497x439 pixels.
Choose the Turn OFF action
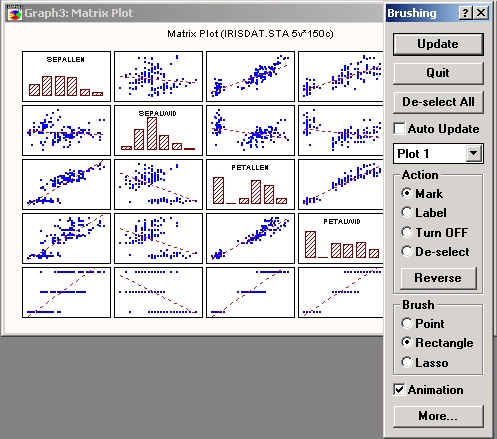(x=407, y=232)
